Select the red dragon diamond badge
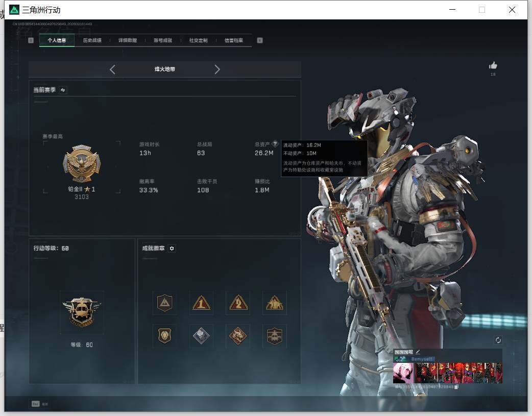This screenshot has height=416, width=532. (x=238, y=336)
